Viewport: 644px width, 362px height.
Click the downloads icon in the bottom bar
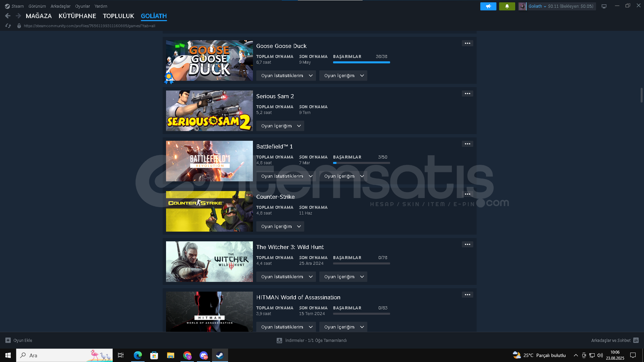pos(279,340)
